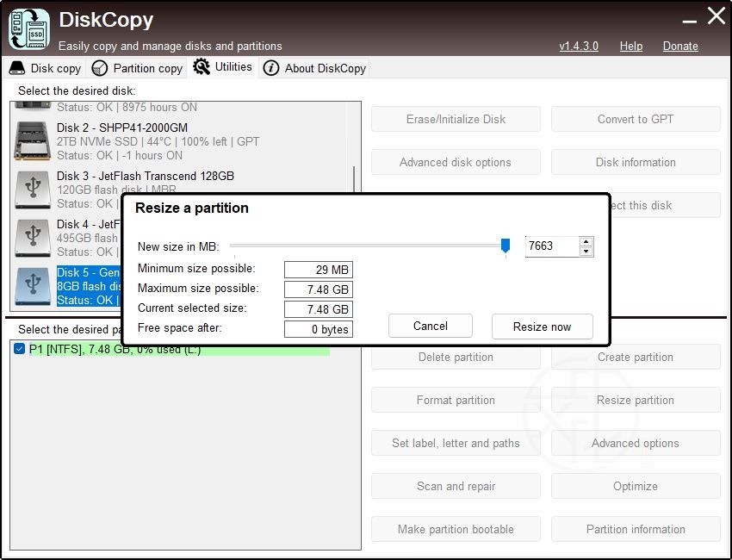Decrease new size with the down arrow
Screen dimensions: 732x560
[586, 252]
